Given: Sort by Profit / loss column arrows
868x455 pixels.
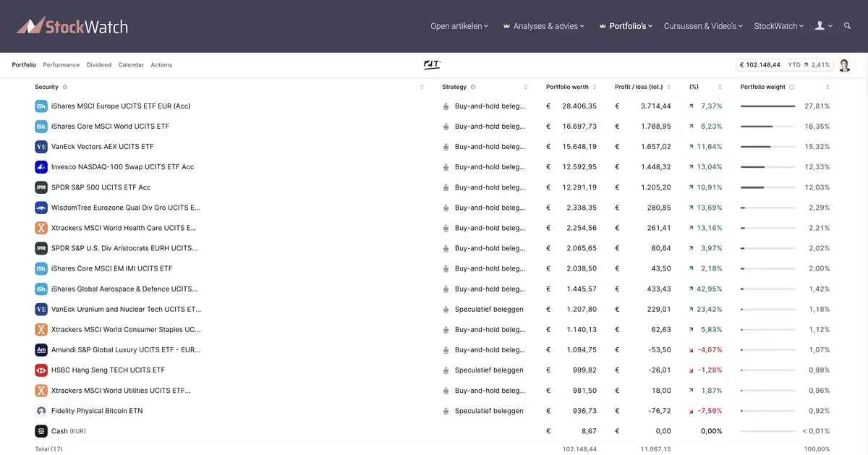Looking at the screenshot, I should 669,87.
